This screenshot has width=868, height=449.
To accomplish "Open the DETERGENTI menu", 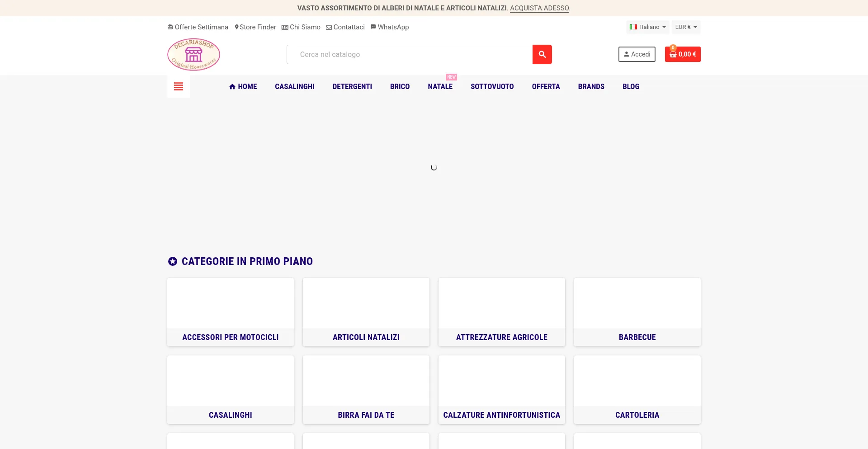I will click(352, 86).
